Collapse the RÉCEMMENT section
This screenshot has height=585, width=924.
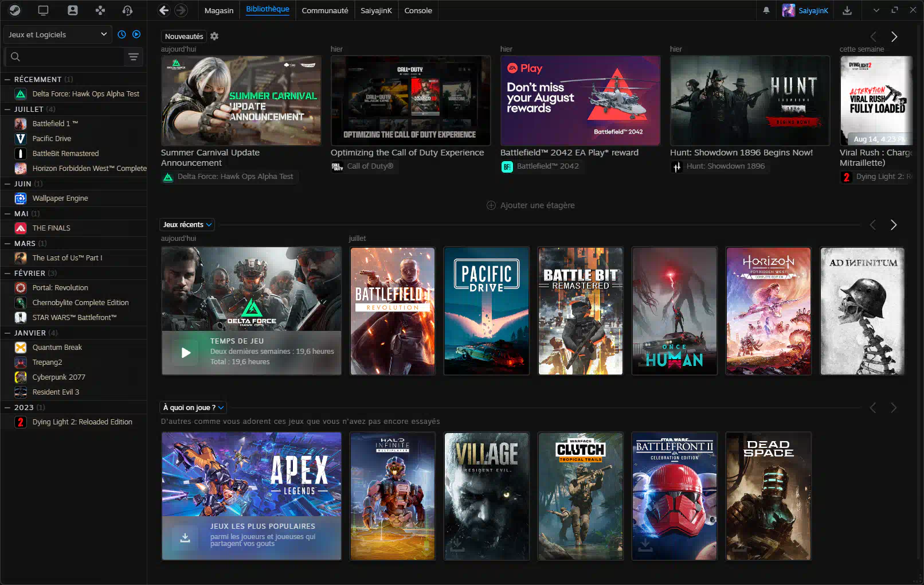click(8, 79)
